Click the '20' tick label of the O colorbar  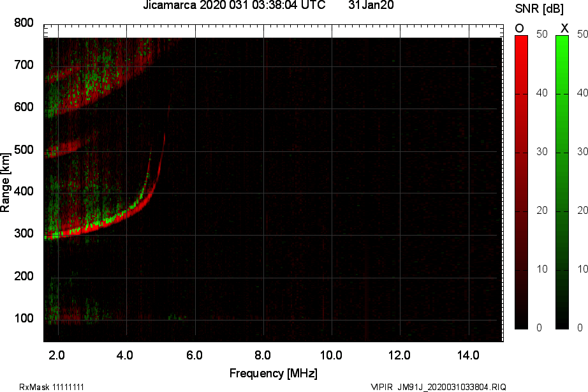point(542,210)
